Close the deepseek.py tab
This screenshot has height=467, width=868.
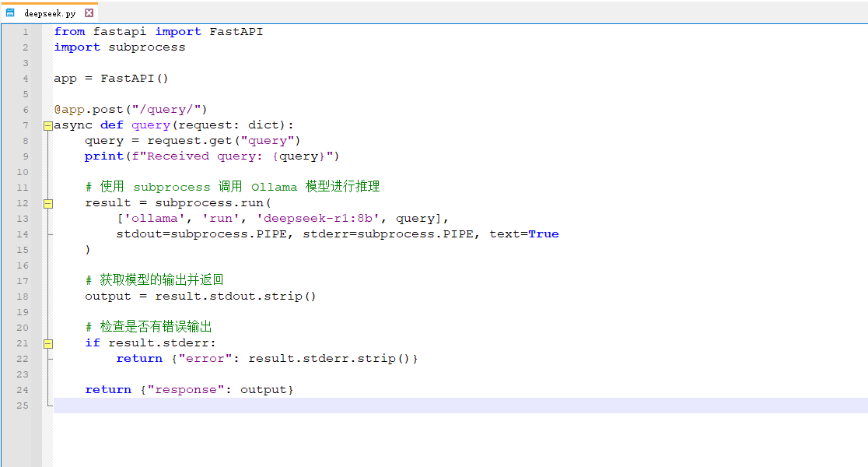tap(89, 12)
